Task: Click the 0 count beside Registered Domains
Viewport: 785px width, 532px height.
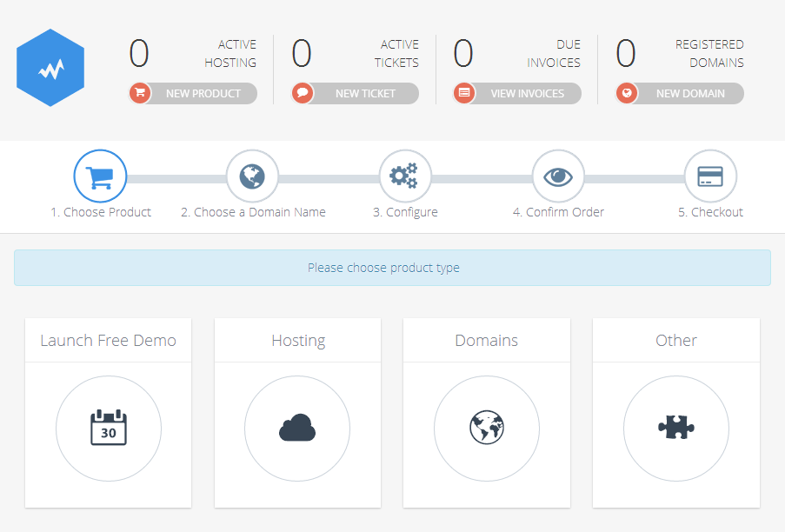Action: point(626,53)
